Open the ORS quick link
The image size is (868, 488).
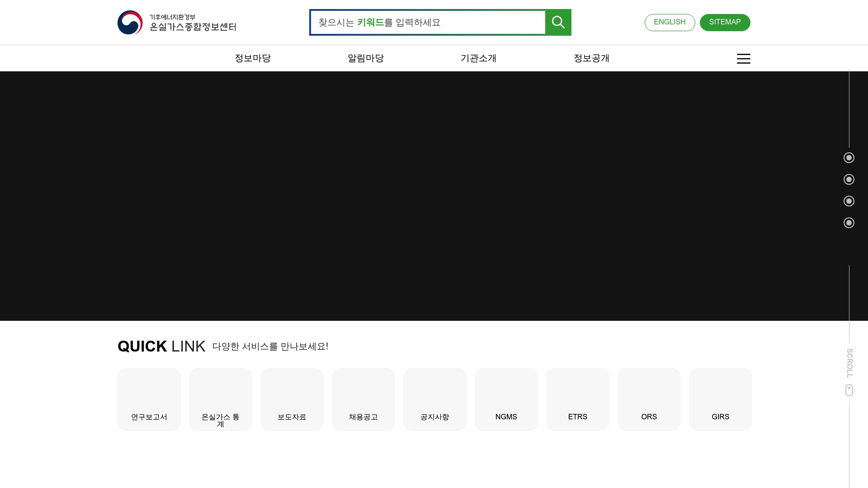click(x=649, y=399)
